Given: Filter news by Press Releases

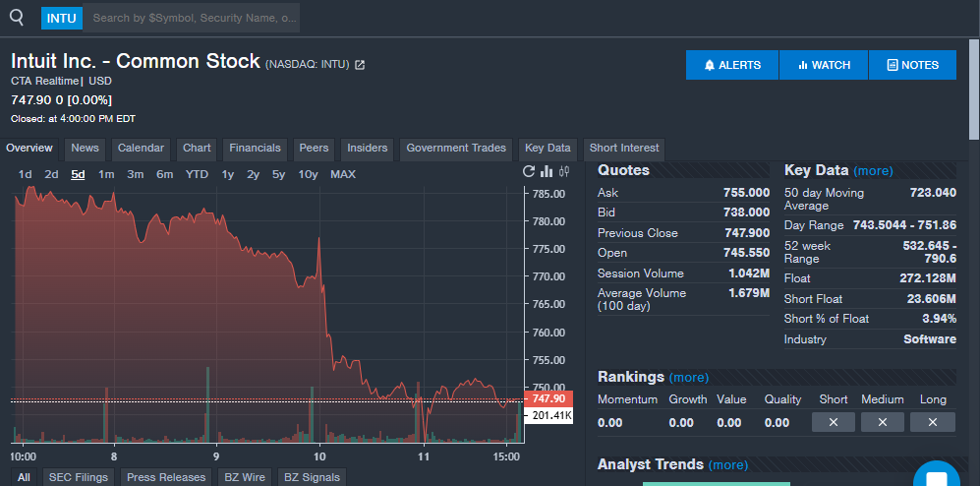Looking at the screenshot, I should pyautogui.click(x=166, y=477).
